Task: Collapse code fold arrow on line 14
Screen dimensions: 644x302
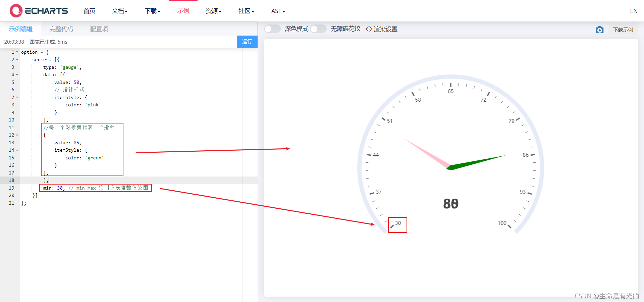Action: pyautogui.click(x=17, y=150)
